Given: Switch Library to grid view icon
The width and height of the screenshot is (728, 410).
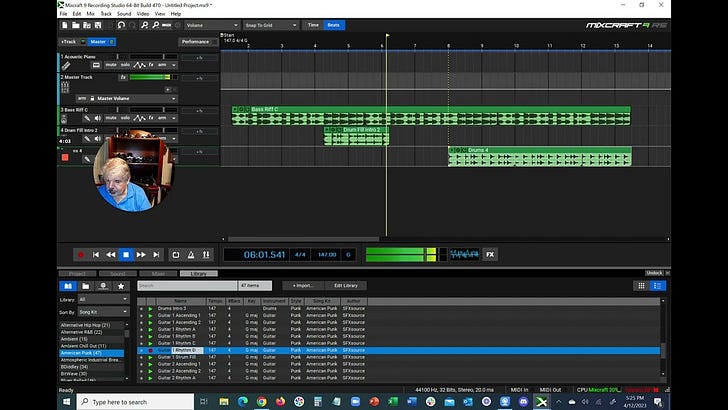Looking at the screenshot, I should pyautogui.click(x=641, y=286).
